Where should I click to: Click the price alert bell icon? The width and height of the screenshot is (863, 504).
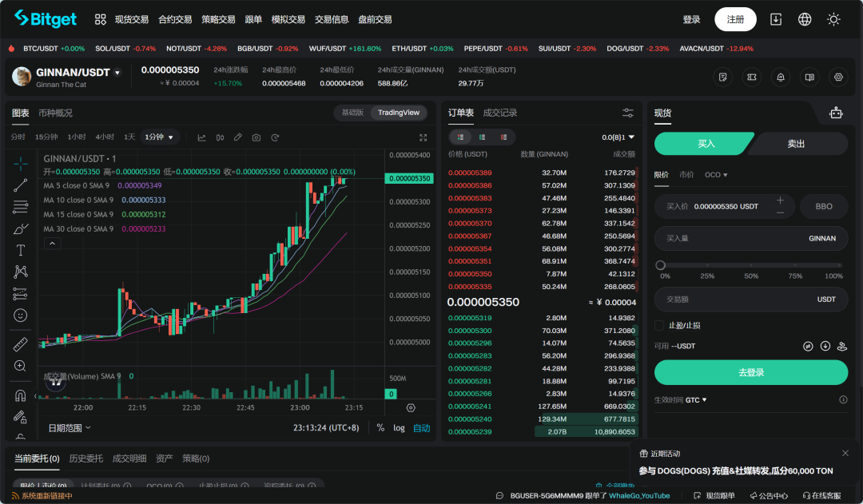pos(781,77)
